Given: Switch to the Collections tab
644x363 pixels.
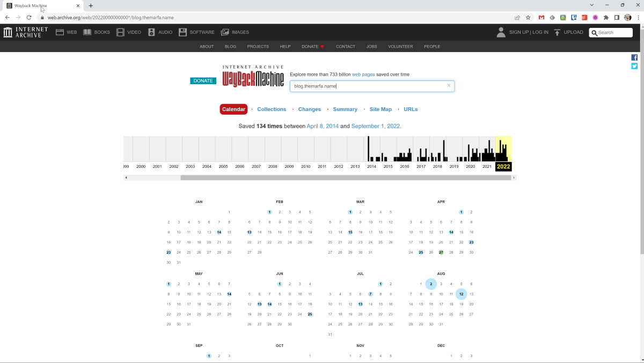Looking at the screenshot, I should [x=272, y=109].
